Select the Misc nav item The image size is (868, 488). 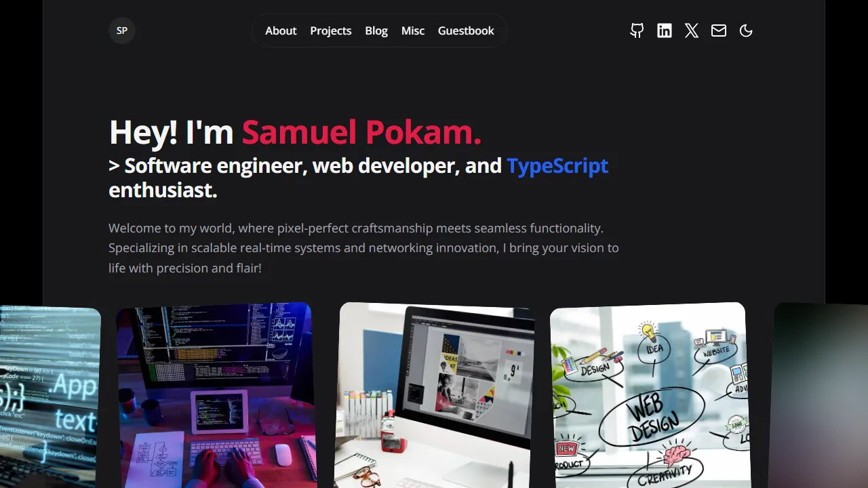[413, 30]
